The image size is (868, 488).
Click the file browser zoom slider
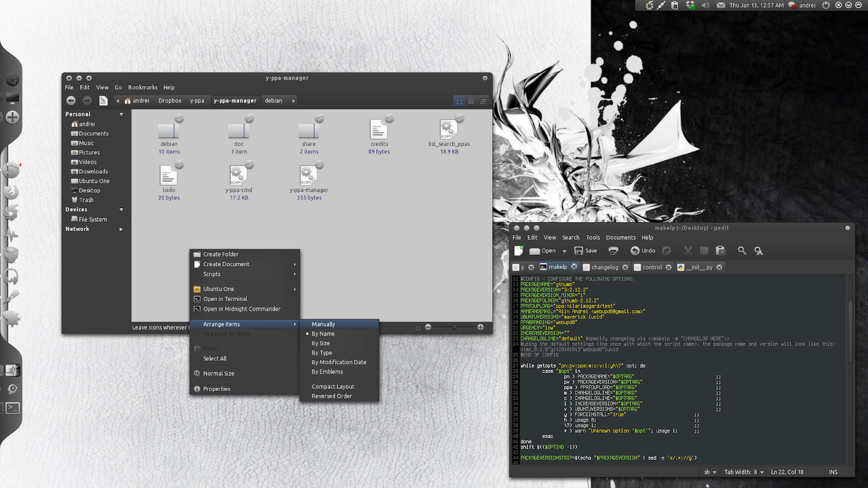tap(454, 327)
